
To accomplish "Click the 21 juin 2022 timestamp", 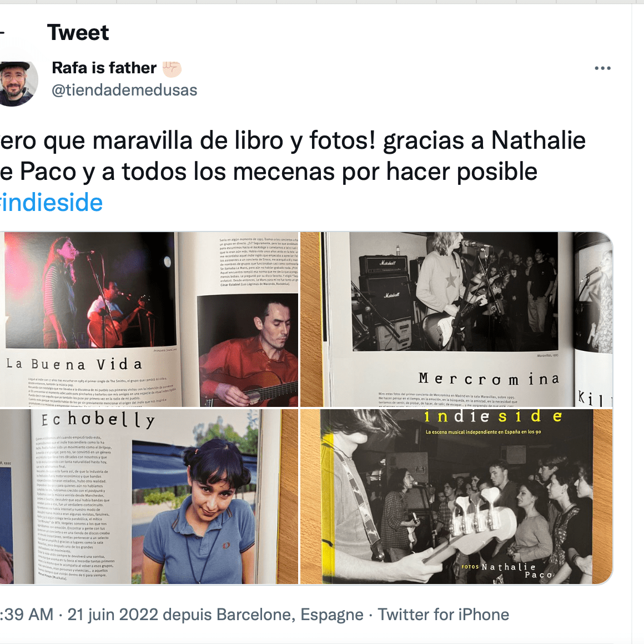I will tap(113, 615).
